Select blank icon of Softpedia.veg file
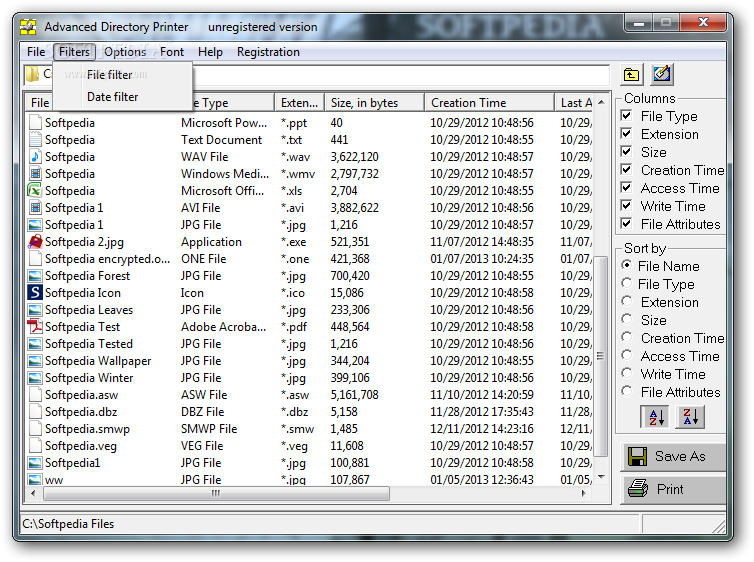The height and width of the screenshot is (562, 754). click(x=35, y=446)
